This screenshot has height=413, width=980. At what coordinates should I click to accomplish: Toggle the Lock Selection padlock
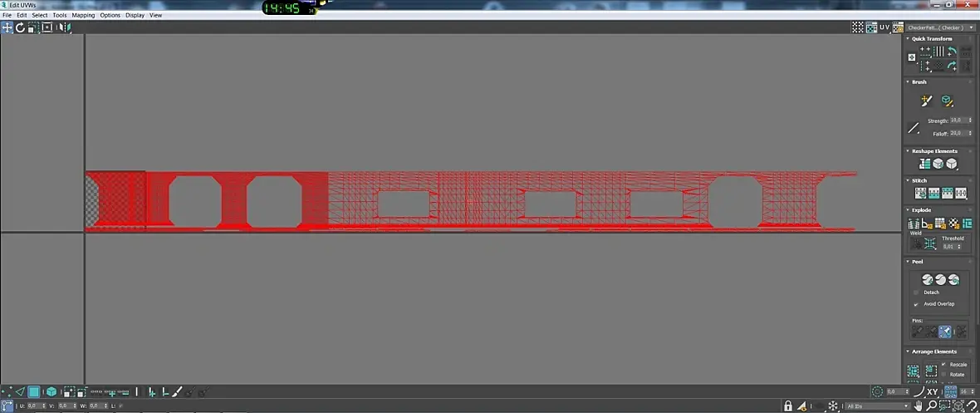pos(788,406)
